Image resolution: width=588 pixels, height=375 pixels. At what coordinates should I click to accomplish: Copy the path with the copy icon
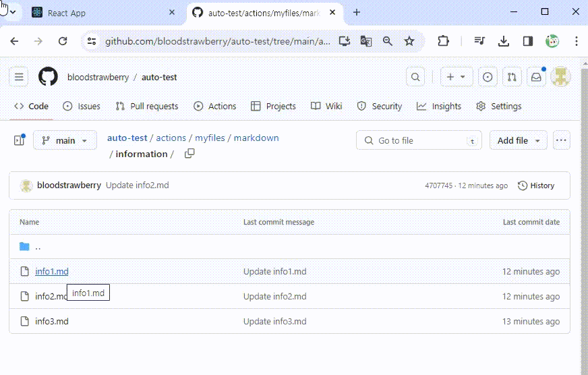[189, 153]
